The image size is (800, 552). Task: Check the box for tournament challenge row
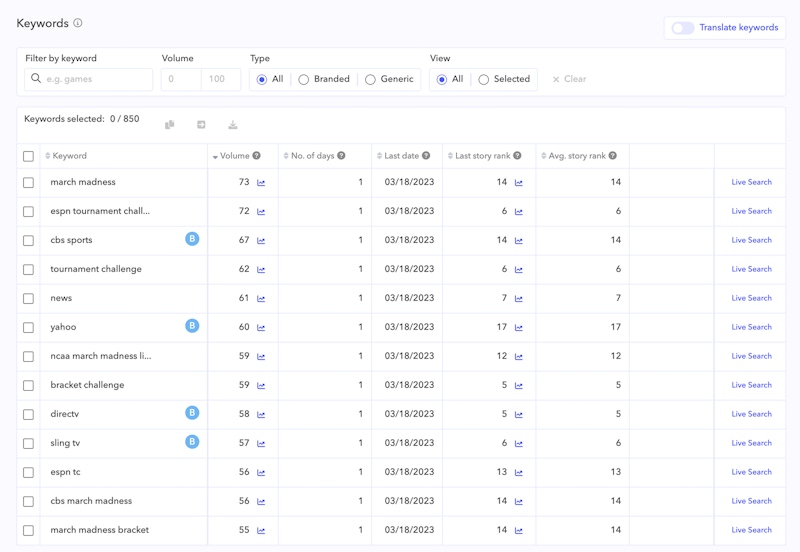point(28,270)
